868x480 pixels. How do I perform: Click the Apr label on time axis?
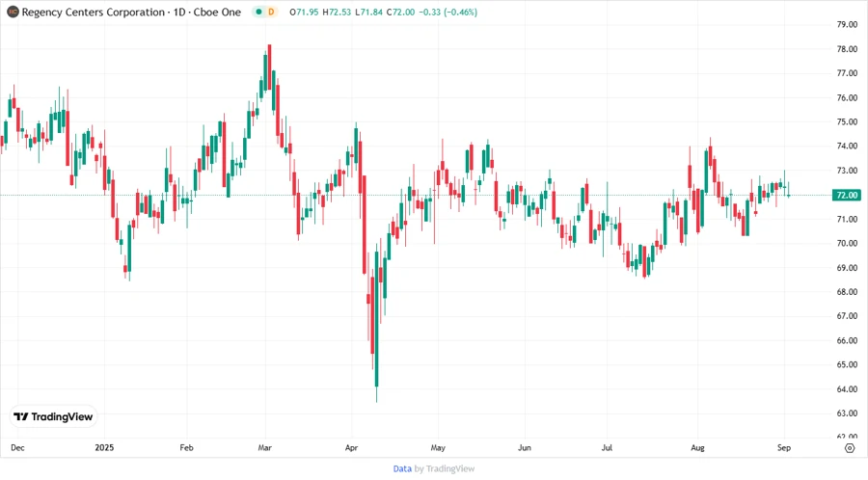click(351, 448)
